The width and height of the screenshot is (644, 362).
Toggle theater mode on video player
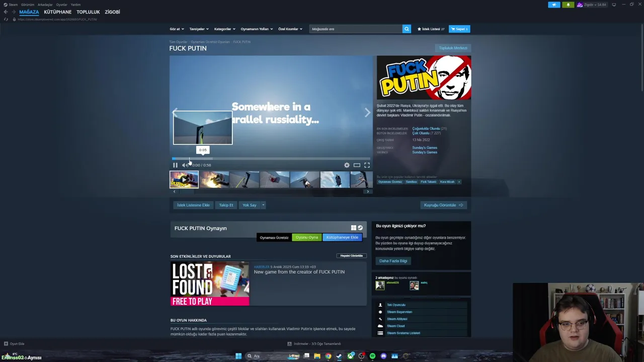(x=357, y=165)
